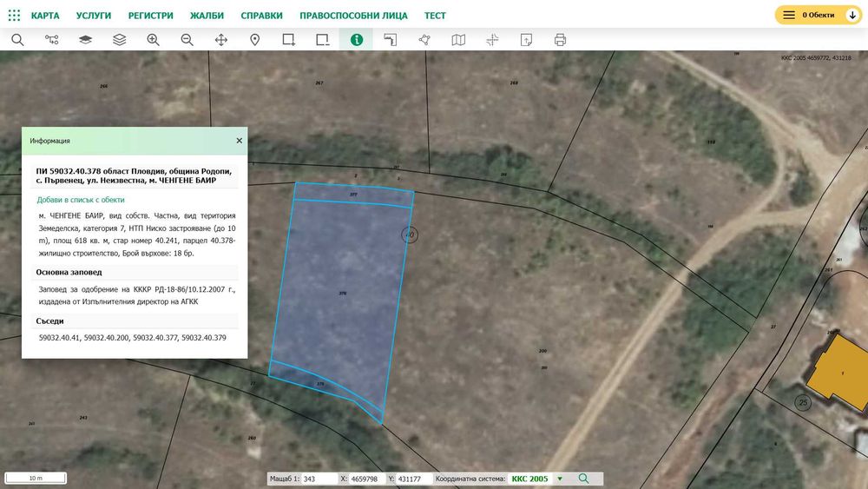Open the search magnifier tool in toolbar
Image resolution: width=868 pixels, height=489 pixels.
coord(17,40)
